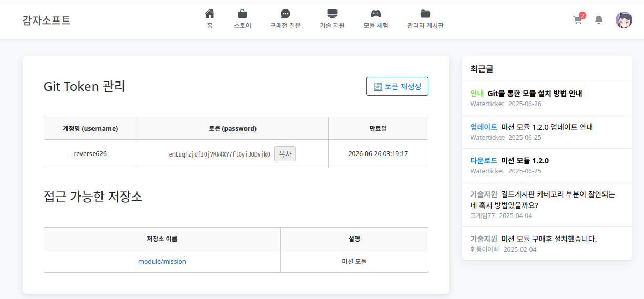Screen dimensions: 644x299
Task: Select the 스토어 menu label
Action: [x=242, y=25]
